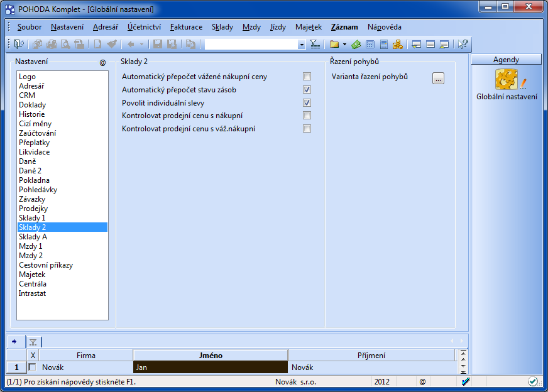Select the filter tab above the table
Viewport: 548px width, 392px height.
(33, 342)
